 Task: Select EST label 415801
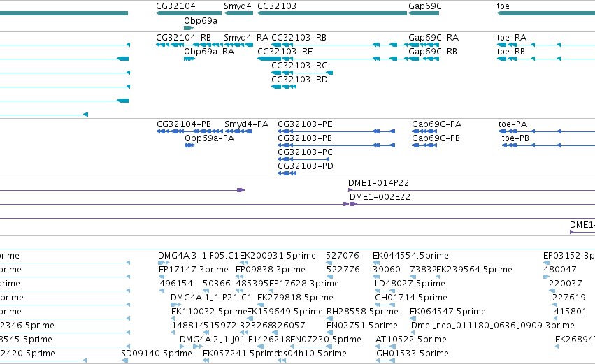coord(571,312)
